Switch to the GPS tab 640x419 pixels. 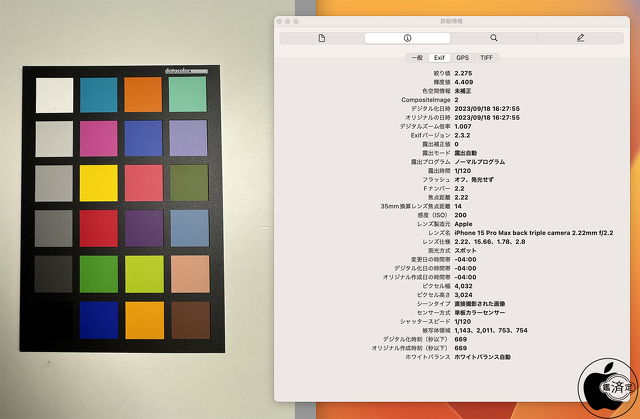click(x=463, y=58)
